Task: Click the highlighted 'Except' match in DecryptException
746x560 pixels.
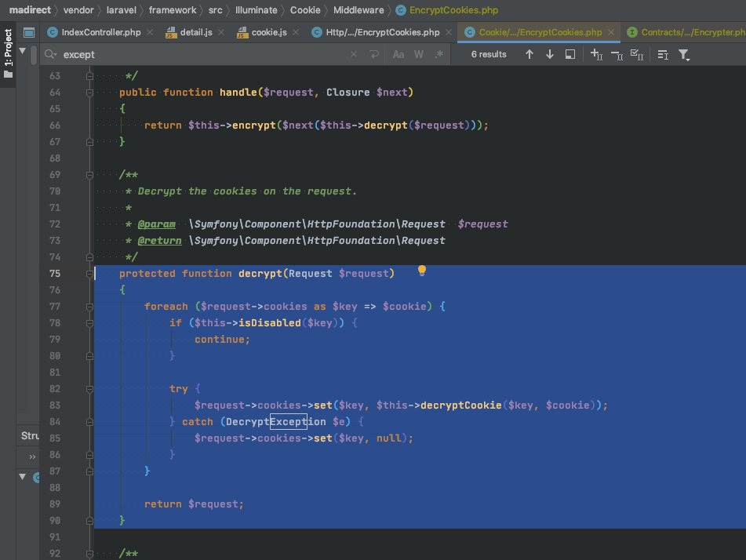Action: 289,421
